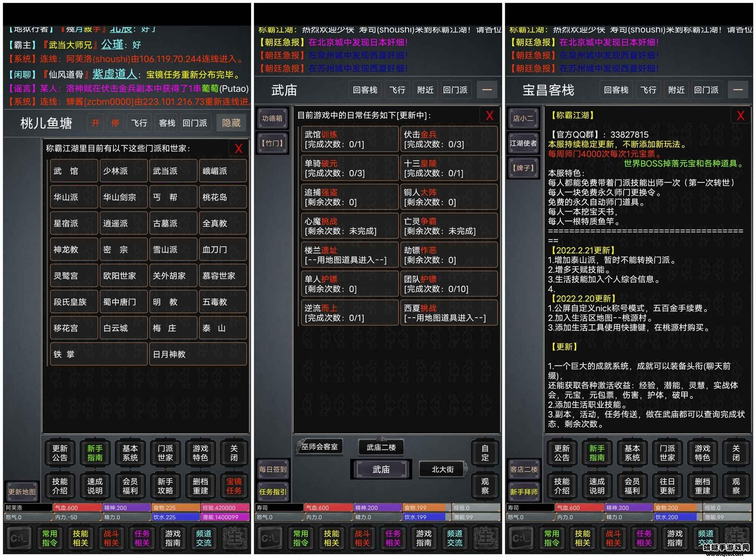756x557 pixels.
Task: Toggle the 开 button beside 桃儿鱼塘
Action: [x=96, y=123]
